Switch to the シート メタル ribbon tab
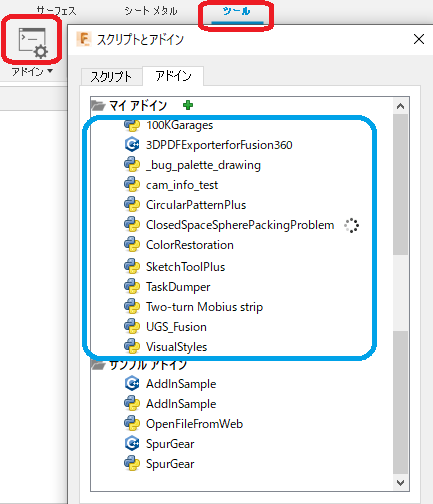This screenshot has width=433, height=504. pos(151,11)
